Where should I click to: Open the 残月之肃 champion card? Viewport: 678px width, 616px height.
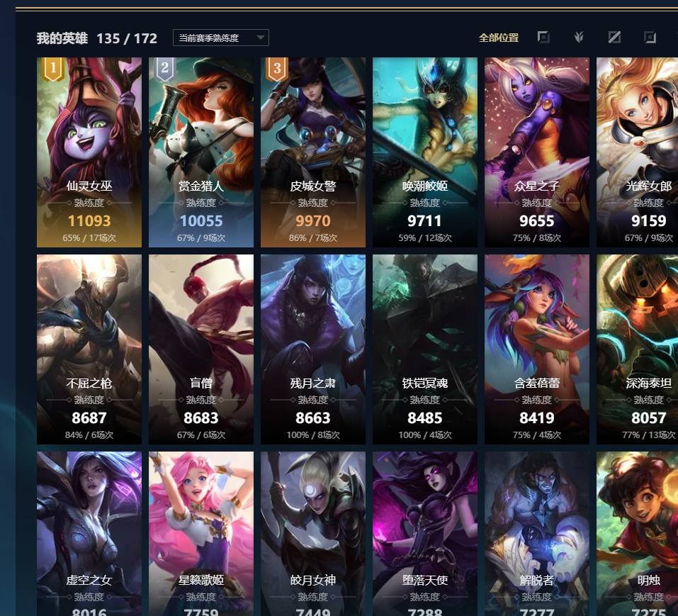pos(313,349)
